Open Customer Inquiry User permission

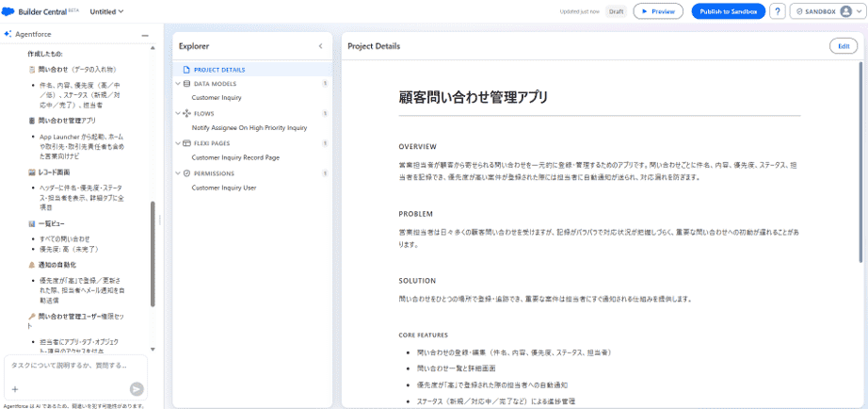point(224,188)
